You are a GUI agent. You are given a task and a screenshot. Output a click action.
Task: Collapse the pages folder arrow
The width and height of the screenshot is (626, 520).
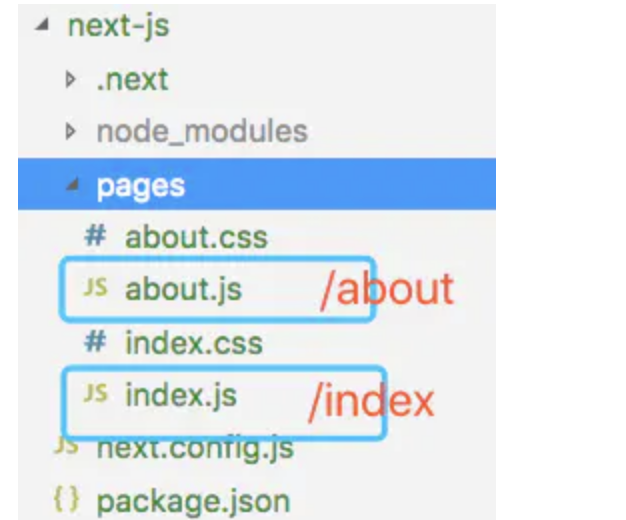coord(71,186)
